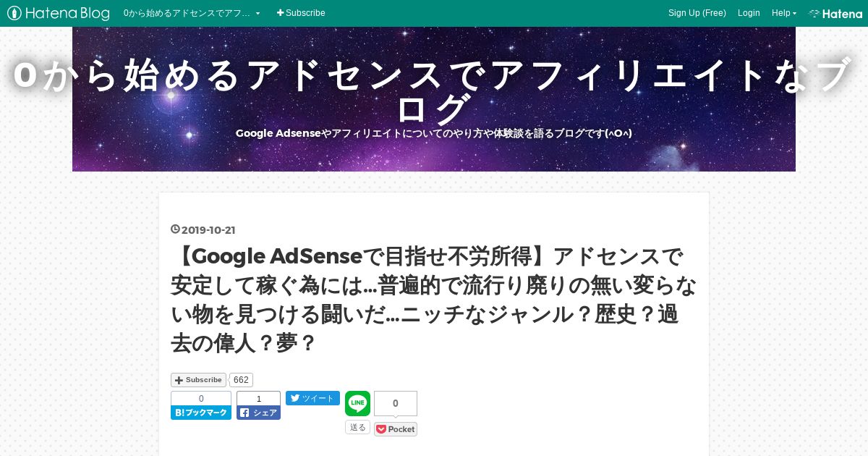Open the Hatena Blog logo link
The height and width of the screenshot is (456, 868).
59,13
